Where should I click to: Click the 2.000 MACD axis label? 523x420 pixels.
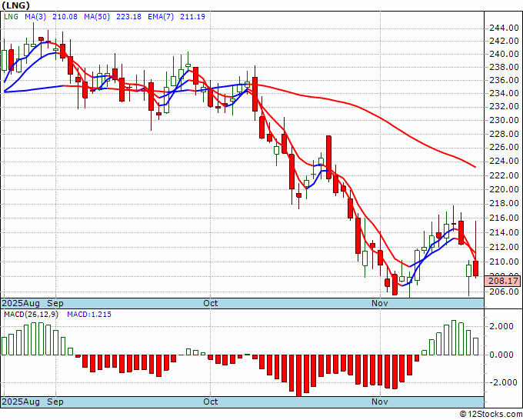coord(501,326)
